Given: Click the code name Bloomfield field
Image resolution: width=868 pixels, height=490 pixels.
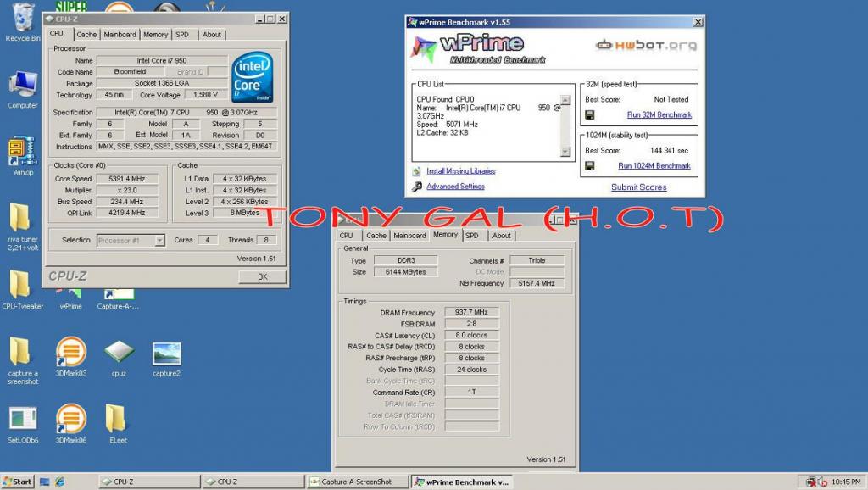Looking at the screenshot, I should pyautogui.click(x=130, y=71).
